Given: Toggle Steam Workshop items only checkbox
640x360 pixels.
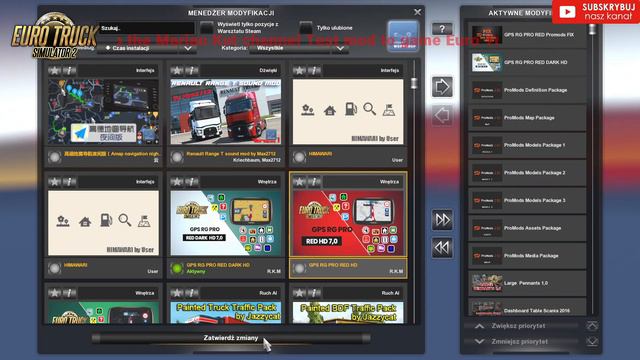Looking at the screenshot, I should [x=207, y=28].
